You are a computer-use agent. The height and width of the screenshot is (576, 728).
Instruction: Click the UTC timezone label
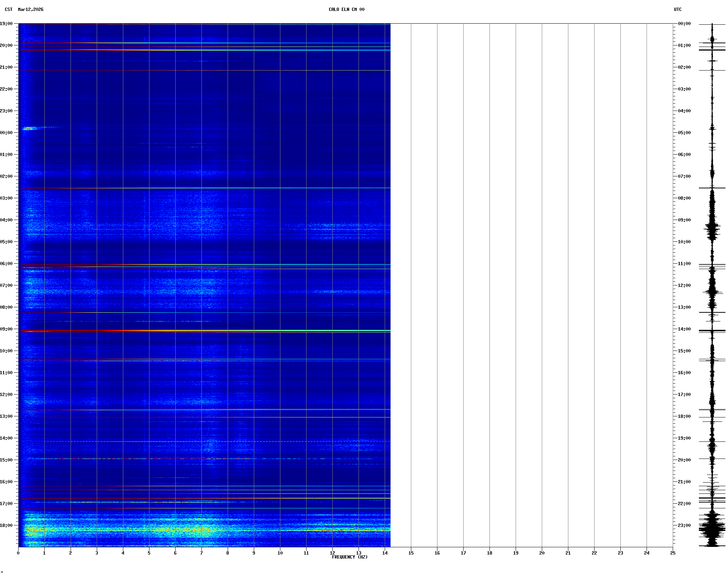click(x=677, y=9)
